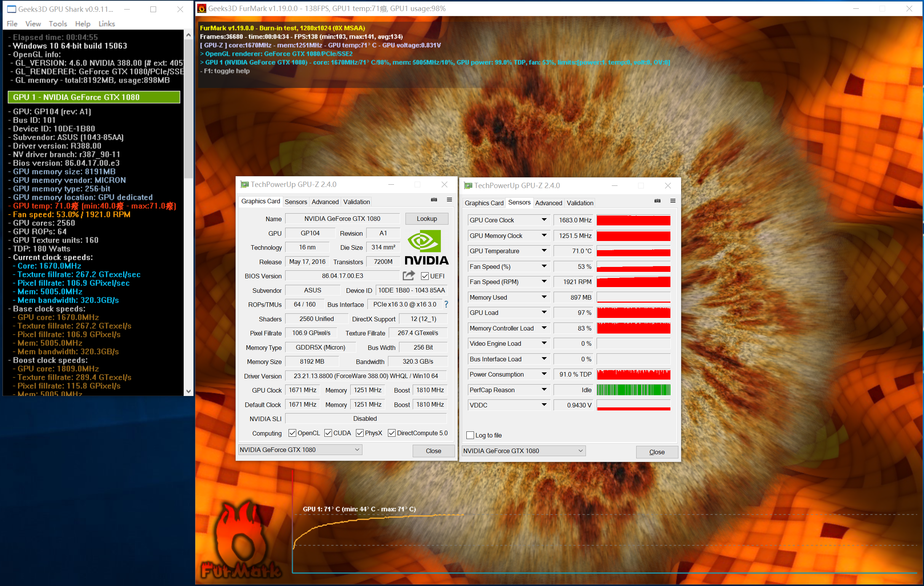
Task: Switch to Advanced tab in left GPU-Z window
Action: (325, 202)
